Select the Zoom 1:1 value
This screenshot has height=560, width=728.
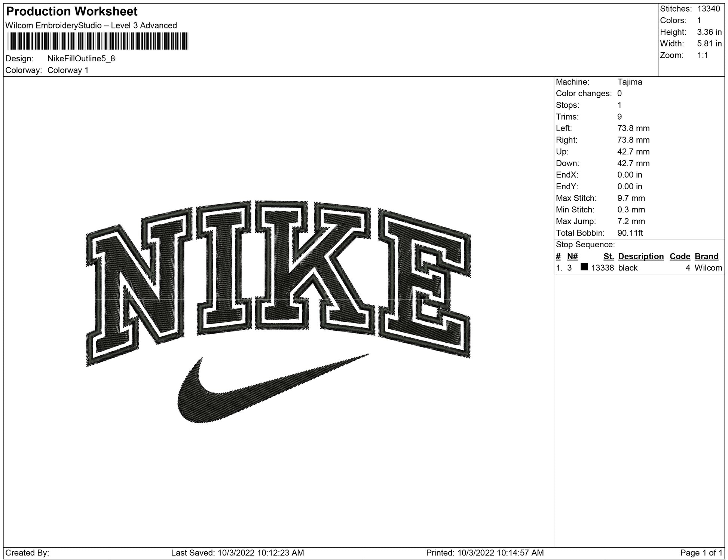click(703, 55)
